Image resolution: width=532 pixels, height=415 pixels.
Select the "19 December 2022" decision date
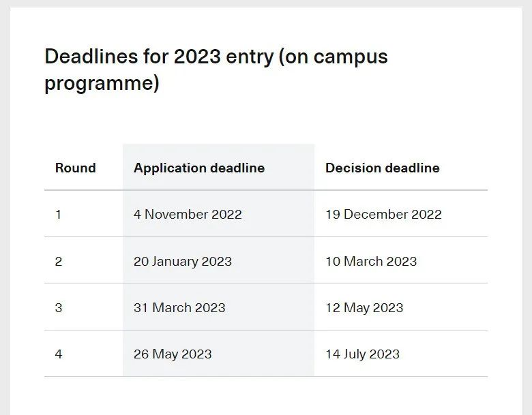pyautogui.click(x=383, y=215)
